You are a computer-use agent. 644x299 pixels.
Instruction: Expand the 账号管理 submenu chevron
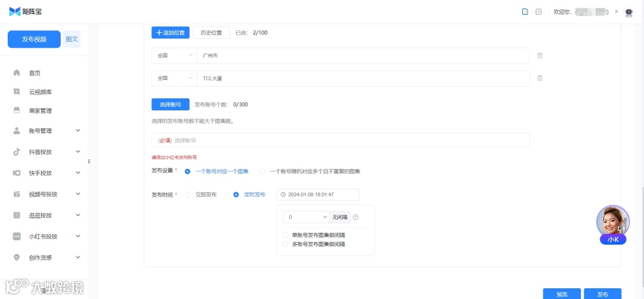(x=78, y=131)
